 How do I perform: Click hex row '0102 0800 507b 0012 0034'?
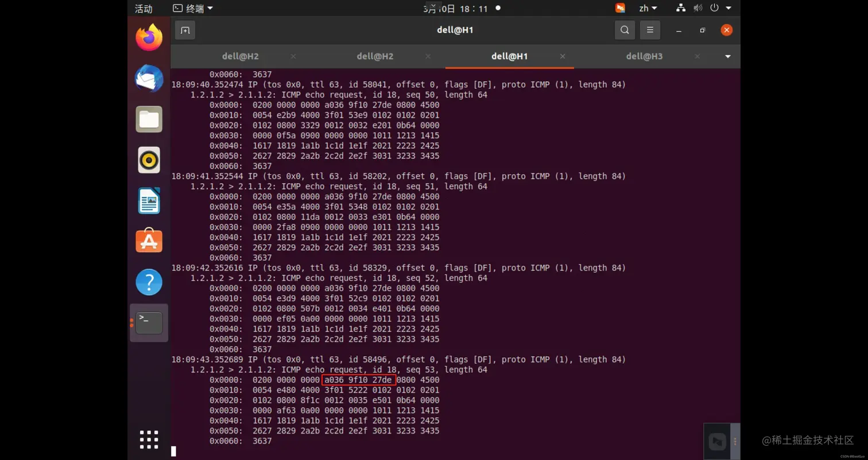click(x=324, y=309)
